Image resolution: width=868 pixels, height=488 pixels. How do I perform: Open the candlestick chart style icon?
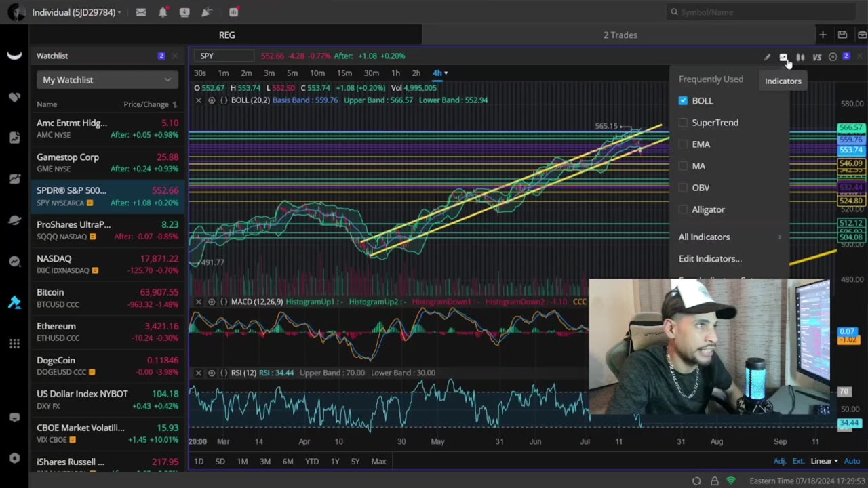[800, 57]
